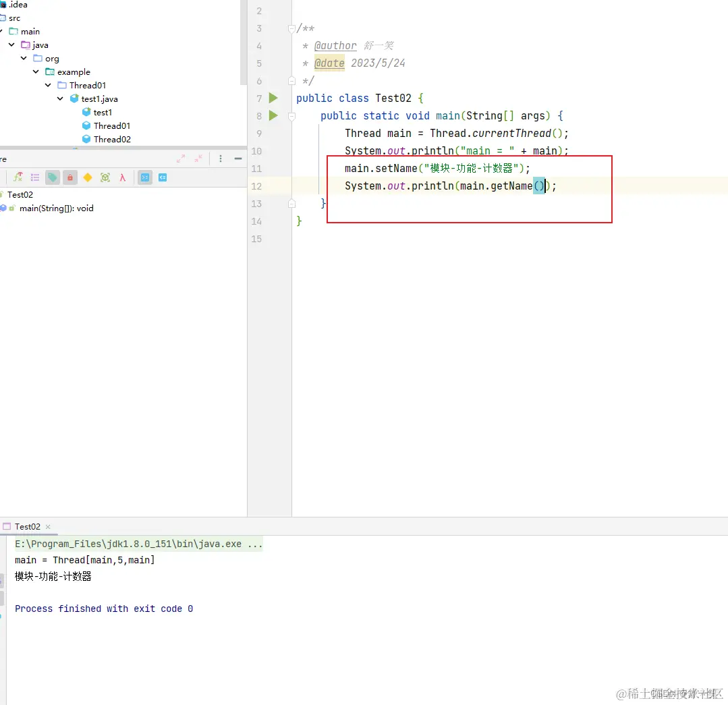Click the test1.java file icon
Viewport: 728px width, 705px height.
pos(74,98)
